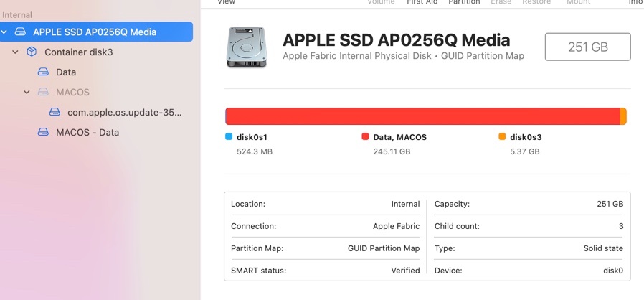
Task: Click the red segment of the storage bar
Action: 422,116
